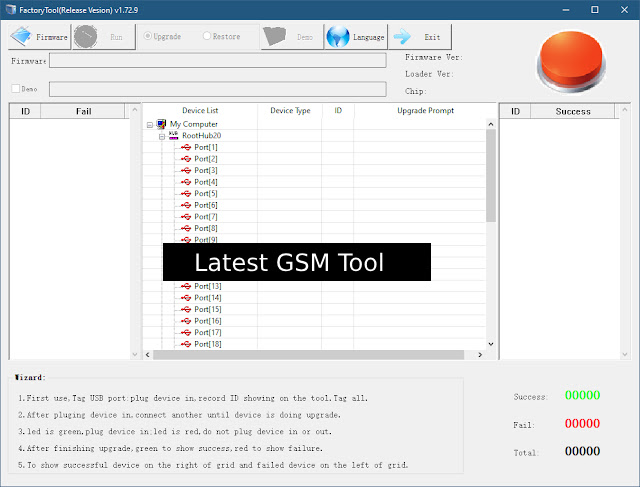Enable the Demo checkbox
This screenshot has width=640, height=487.
pos(16,89)
